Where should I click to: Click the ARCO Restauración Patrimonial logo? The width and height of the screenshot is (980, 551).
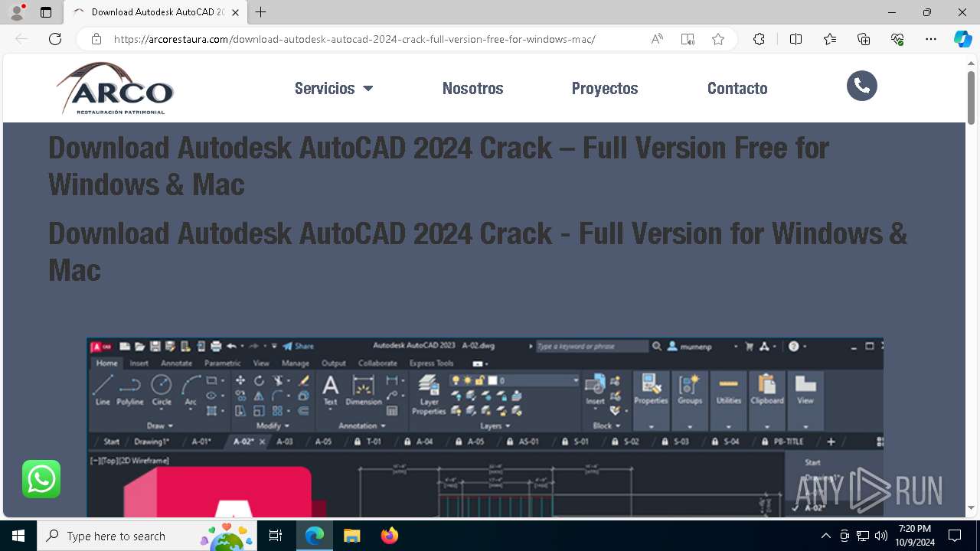(115, 88)
